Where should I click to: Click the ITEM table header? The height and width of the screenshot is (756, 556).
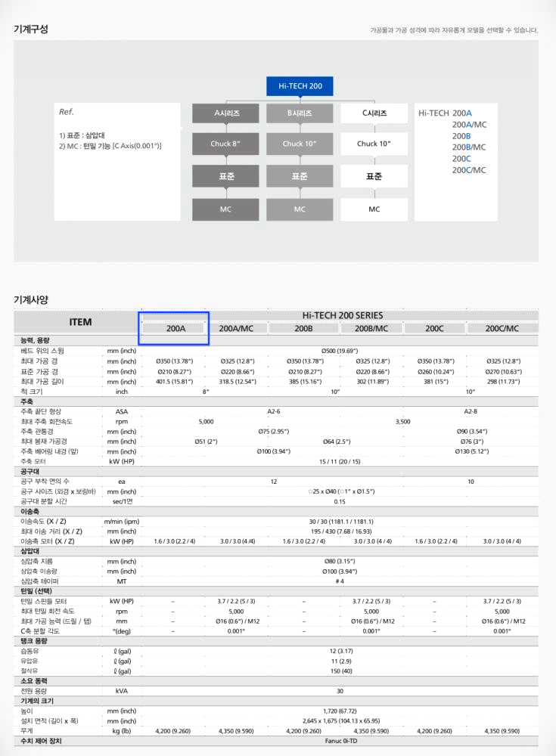click(x=80, y=322)
